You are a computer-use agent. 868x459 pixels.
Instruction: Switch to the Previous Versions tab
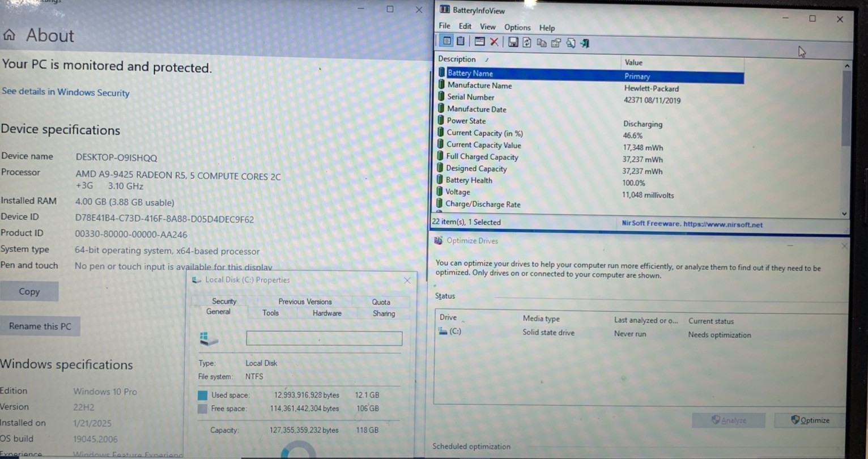(305, 301)
